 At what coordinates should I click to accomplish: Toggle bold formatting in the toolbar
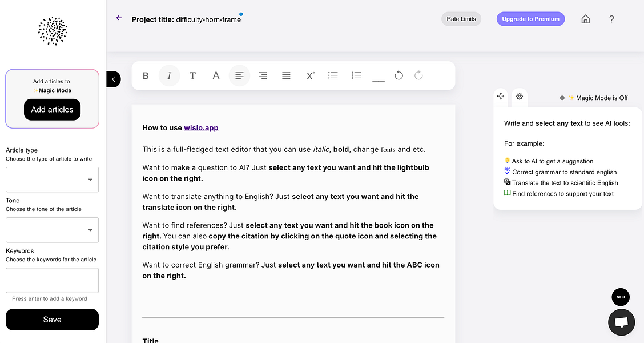point(146,75)
